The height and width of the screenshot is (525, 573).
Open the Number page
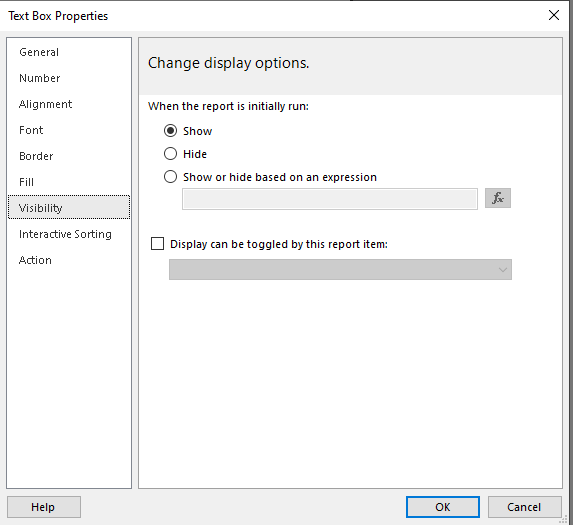(40, 78)
